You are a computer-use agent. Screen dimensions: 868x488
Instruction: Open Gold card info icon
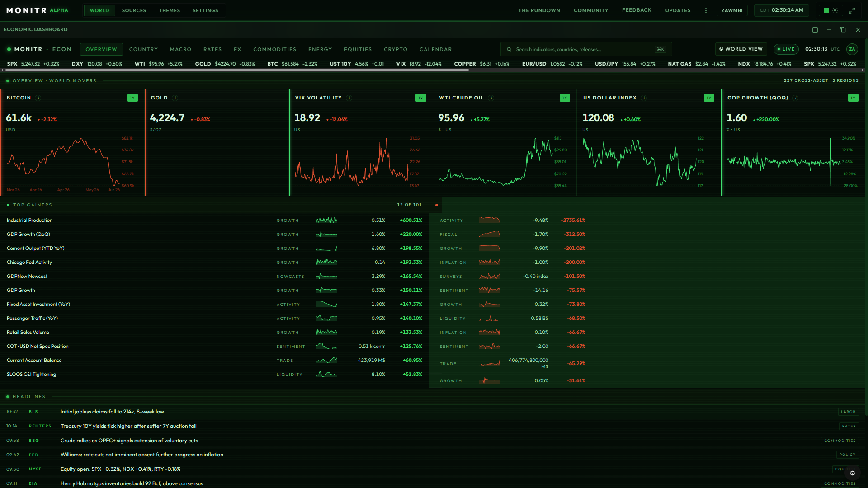coord(175,98)
